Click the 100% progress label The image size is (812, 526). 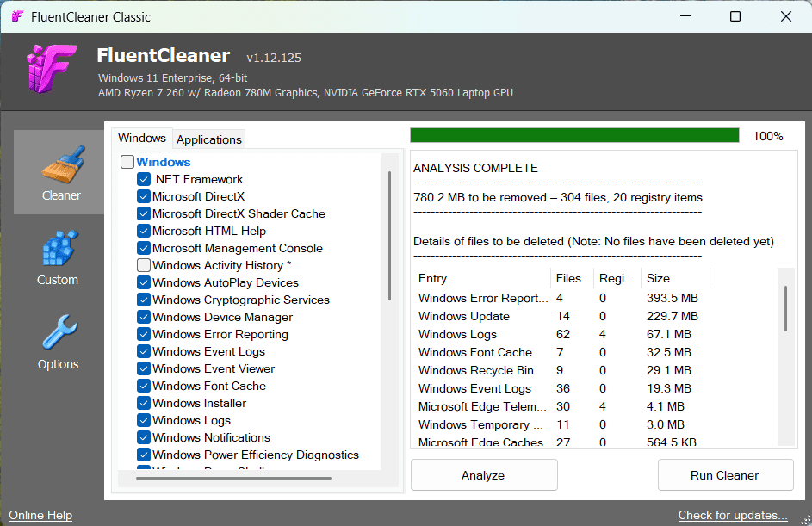[768, 136]
